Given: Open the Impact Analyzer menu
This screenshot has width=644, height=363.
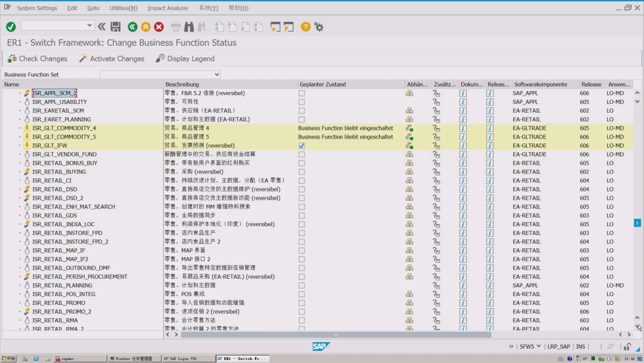Looking at the screenshot, I should coord(168,8).
